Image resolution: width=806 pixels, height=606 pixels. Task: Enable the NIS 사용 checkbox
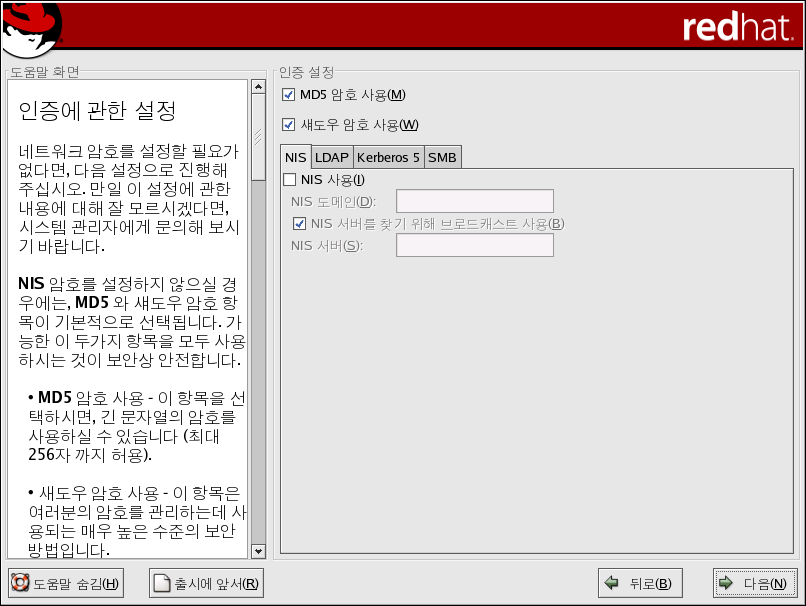[x=290, y=180]
